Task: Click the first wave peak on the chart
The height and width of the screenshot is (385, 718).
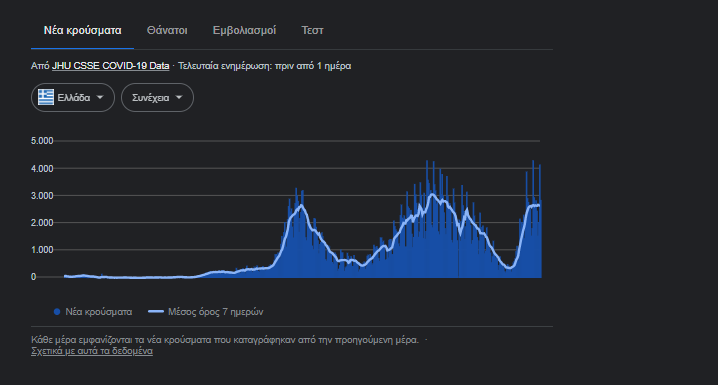Action: (300, 206)
